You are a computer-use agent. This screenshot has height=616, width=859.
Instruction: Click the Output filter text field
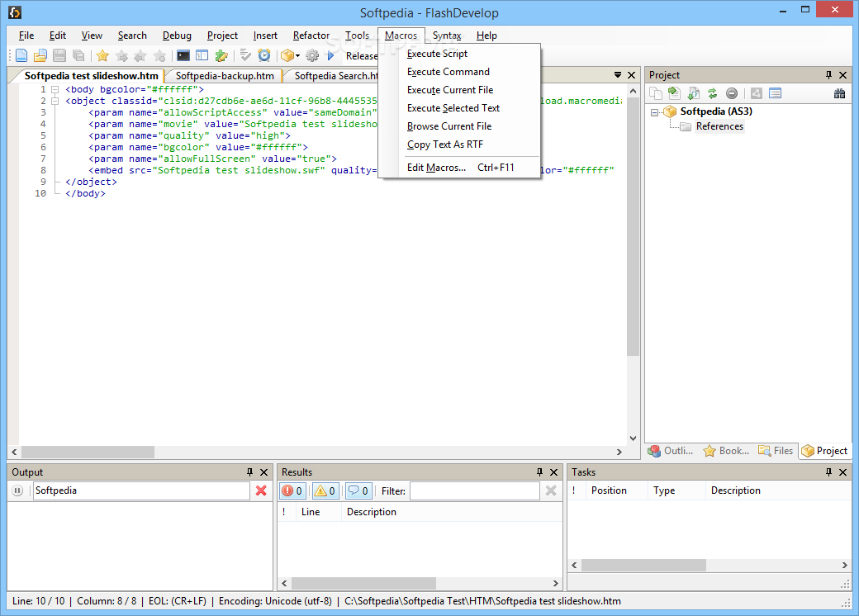click(x=141, y=490)
